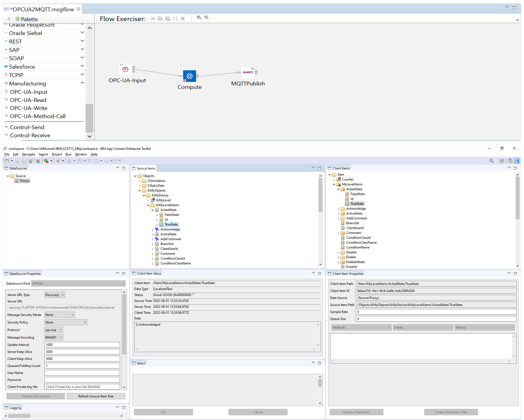
Task: Expand the ActiveState item in Client Items
Action: pos(338,214)
